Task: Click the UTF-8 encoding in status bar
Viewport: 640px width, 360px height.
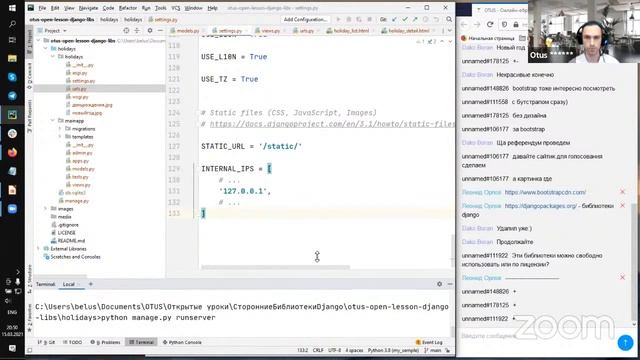Action: point(334,350)
